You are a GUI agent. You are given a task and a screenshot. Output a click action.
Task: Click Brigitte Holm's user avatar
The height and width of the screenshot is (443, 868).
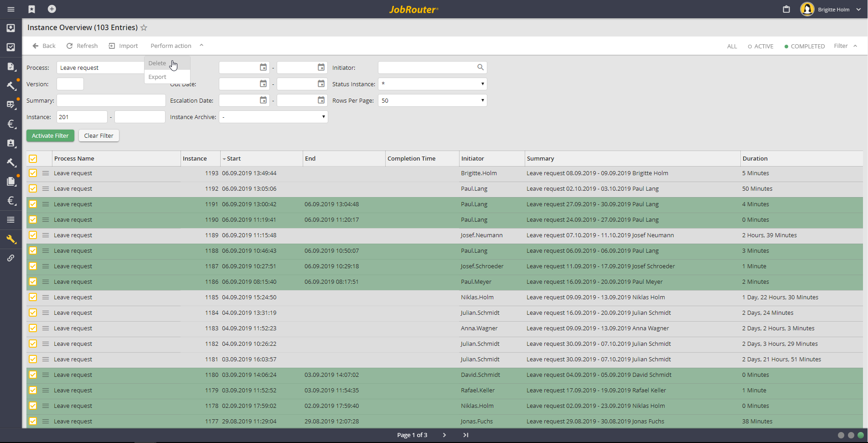coord(807,9)
